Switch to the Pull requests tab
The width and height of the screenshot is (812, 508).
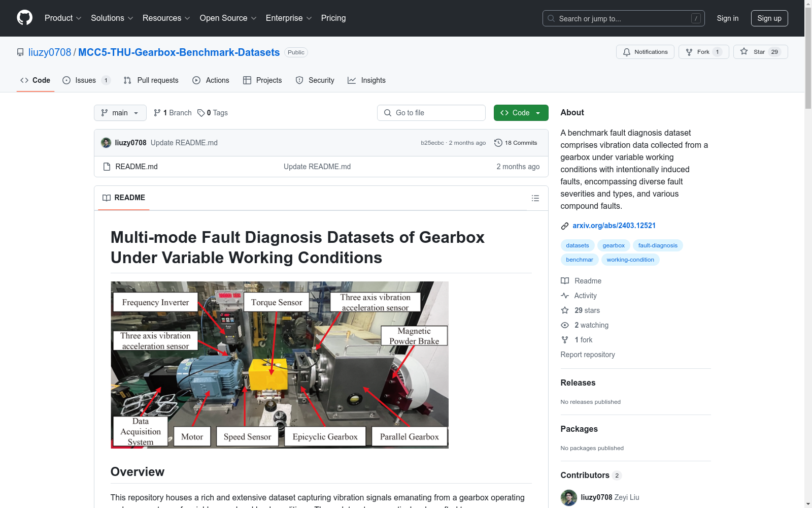151,80
